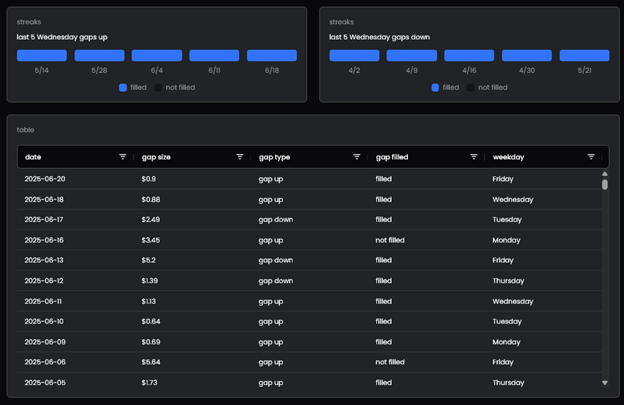This screenshot has width=624, height=405.
Task: Open filter menu for gap type column
Action: pos(357,157)
